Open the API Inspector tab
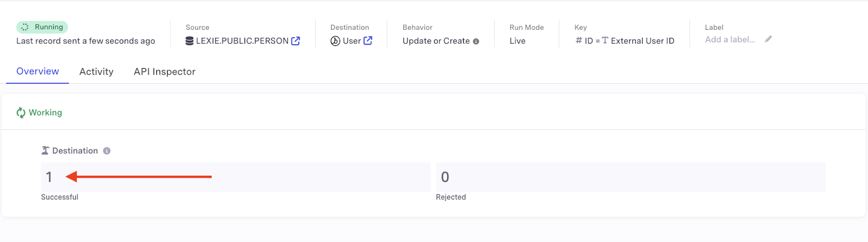The width and height of the screenshot is (868, 242). tap(164, 71)
